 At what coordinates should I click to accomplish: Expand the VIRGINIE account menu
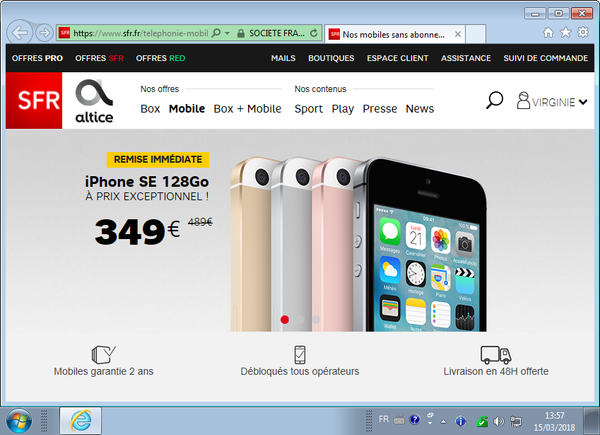(583, 102)
